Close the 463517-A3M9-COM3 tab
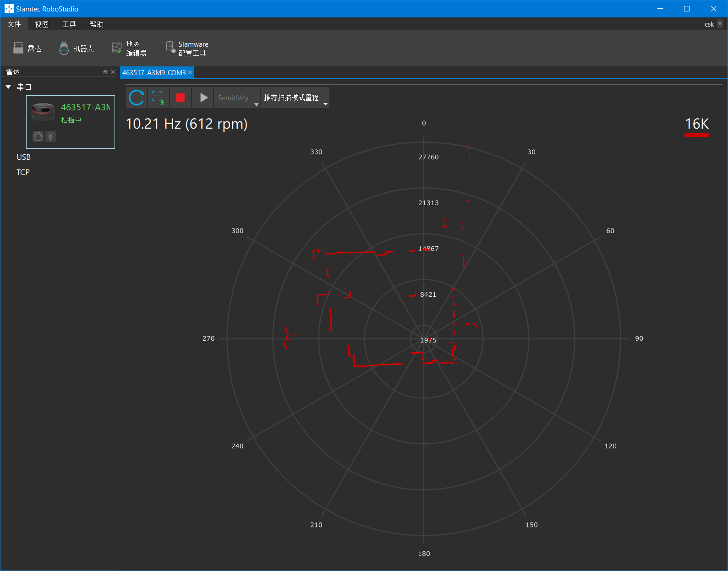Screen dimensions: 728x571 pyautogui.click(x=190, y=72)
